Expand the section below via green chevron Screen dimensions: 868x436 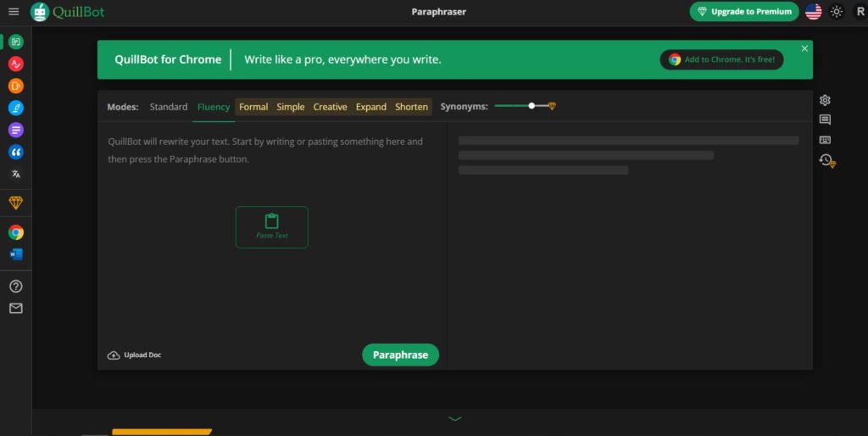(455, 419)
